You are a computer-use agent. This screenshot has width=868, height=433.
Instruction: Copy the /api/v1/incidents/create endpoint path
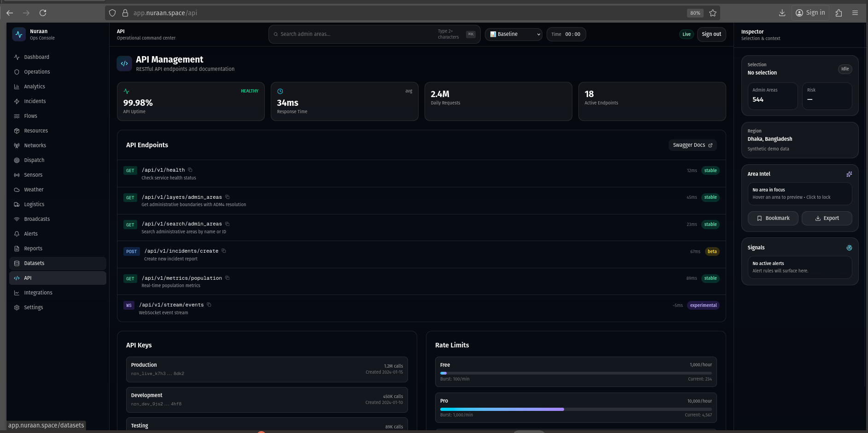[x=224, y=251]
